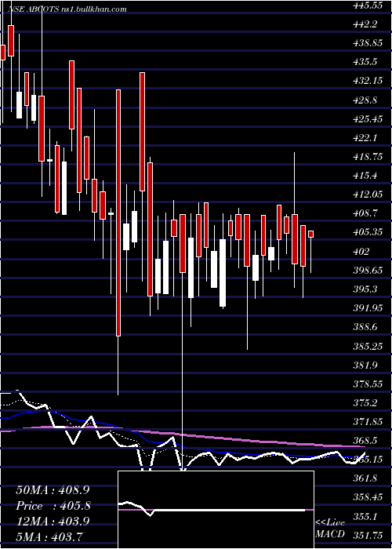Viewport: 392px width, 549px height.
Task: Click the NSE ABCOTS ns1.bullkhan.com chart title
Action: 67,9
